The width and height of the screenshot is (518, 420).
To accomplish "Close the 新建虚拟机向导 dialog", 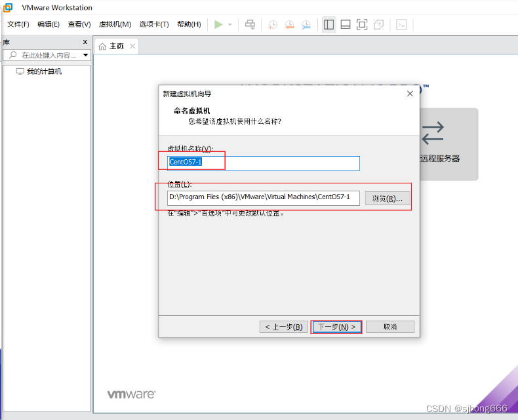I will [410, 94].
